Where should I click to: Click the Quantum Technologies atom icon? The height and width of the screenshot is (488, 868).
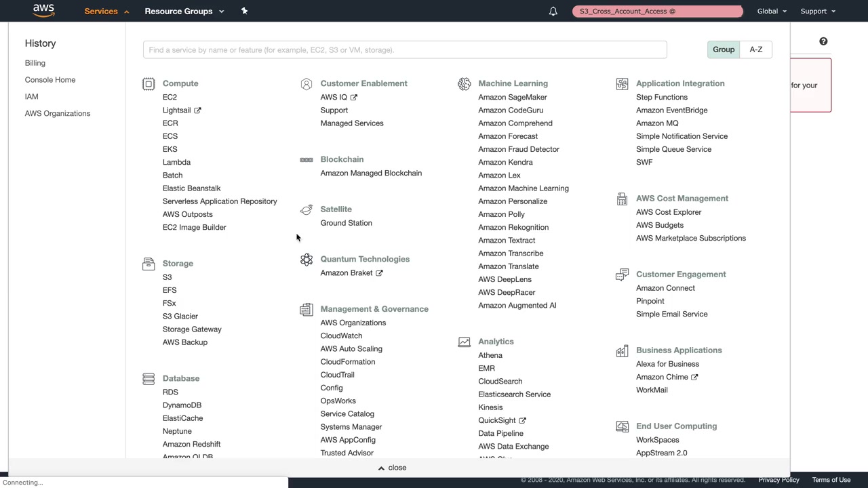(x=307, y=260)
